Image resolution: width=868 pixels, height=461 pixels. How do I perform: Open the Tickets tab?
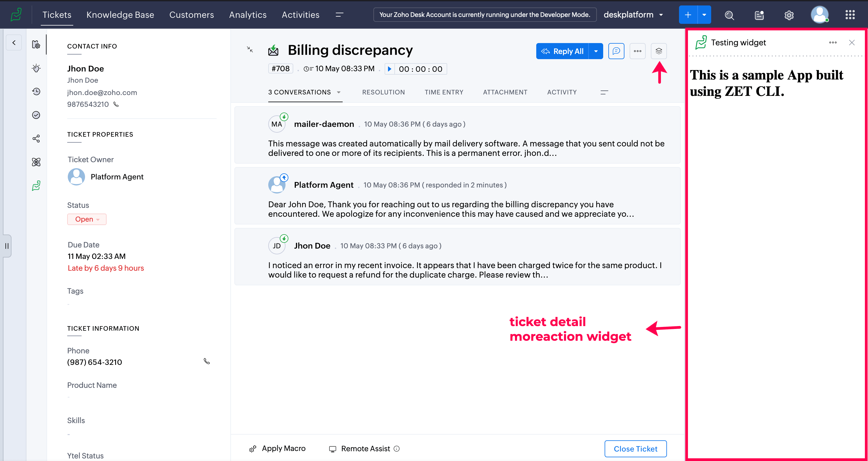click(x=57, y=15)
